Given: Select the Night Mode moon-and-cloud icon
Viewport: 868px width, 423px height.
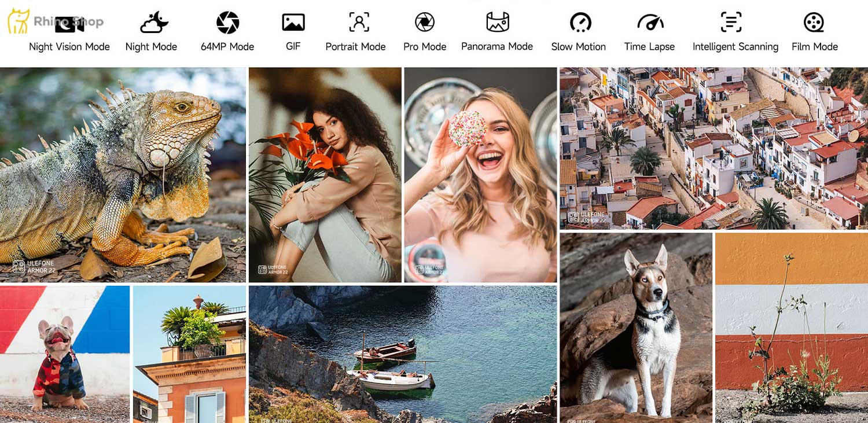Looking at the screenshot, I should (153, 23).
